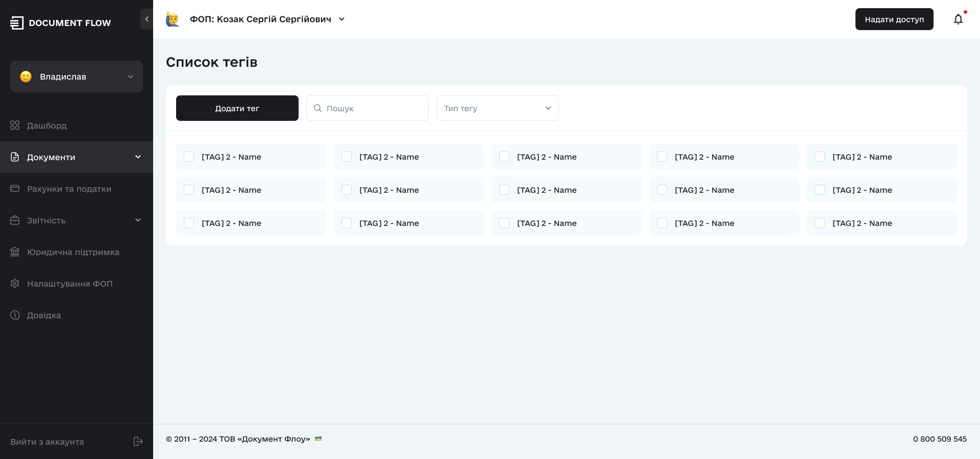Viewport: 980px width, 459px height.
Task: Click the smiley avatar next to Владислав
Action: pyautogui.click(x=26, y=76)
